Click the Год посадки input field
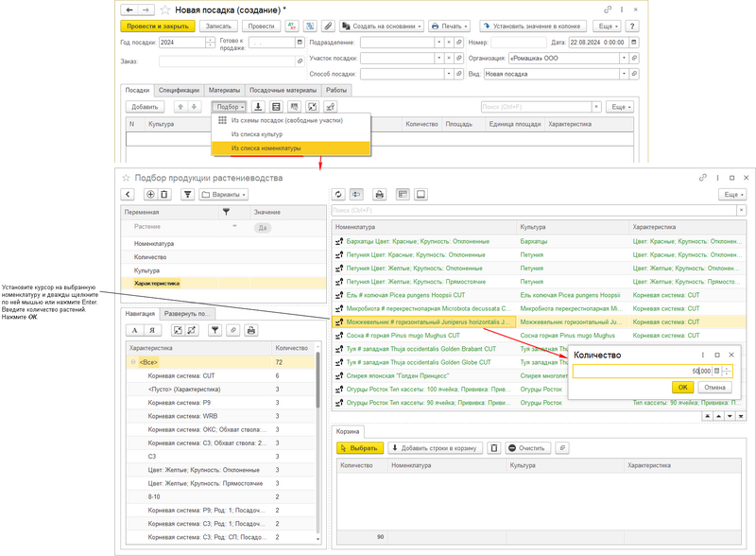 click(x=182, y=43)
